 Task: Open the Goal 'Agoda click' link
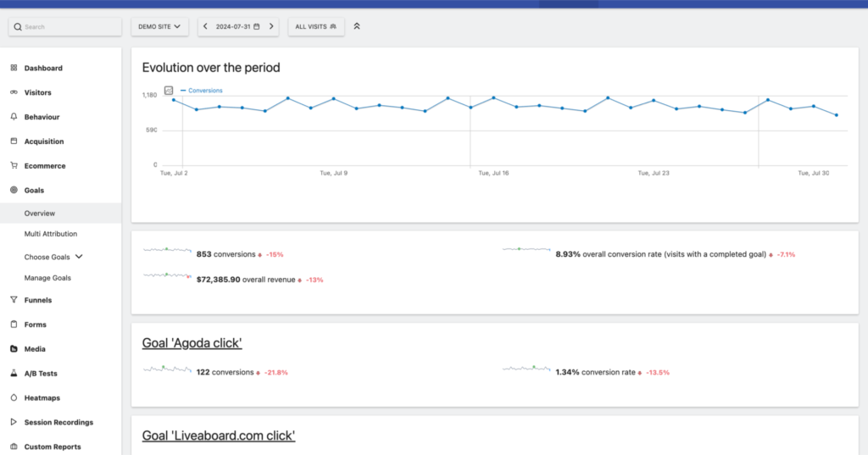click(x=192, y=343)
